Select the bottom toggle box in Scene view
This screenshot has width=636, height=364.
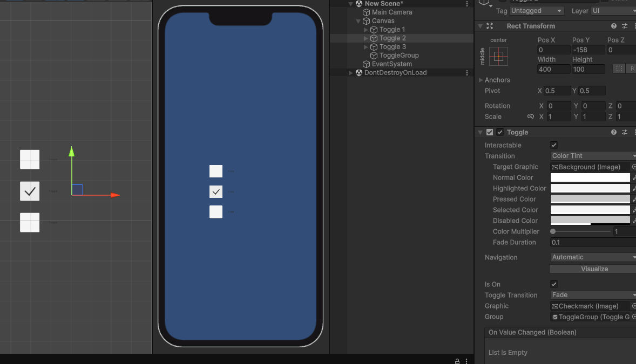30,223
